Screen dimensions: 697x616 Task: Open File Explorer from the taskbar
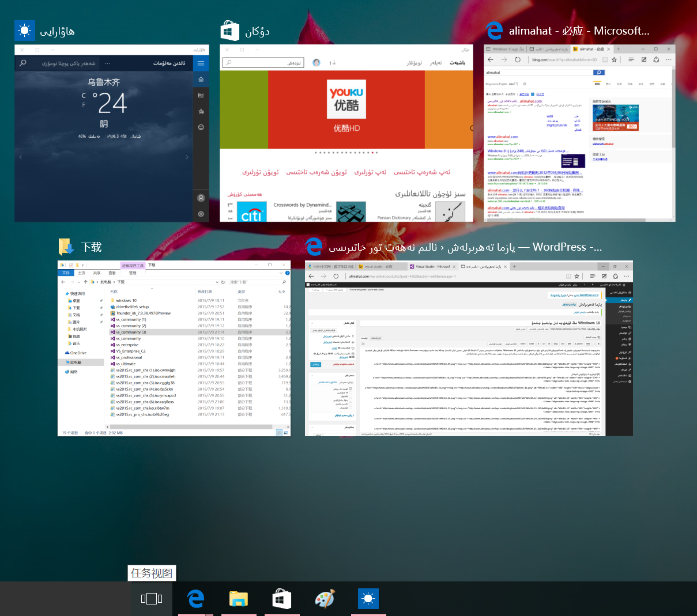pyautogui.click(x=239, y=599)
